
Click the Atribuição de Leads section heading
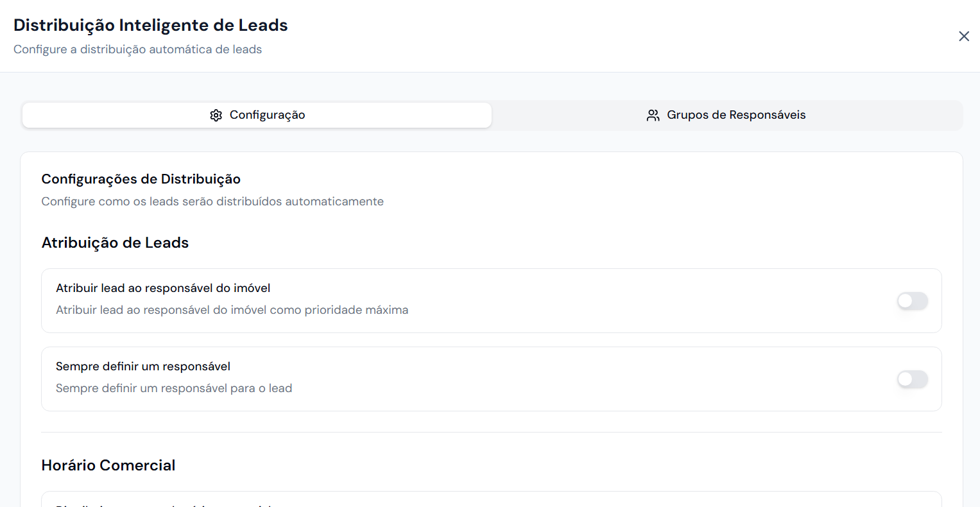coord(115,243)
